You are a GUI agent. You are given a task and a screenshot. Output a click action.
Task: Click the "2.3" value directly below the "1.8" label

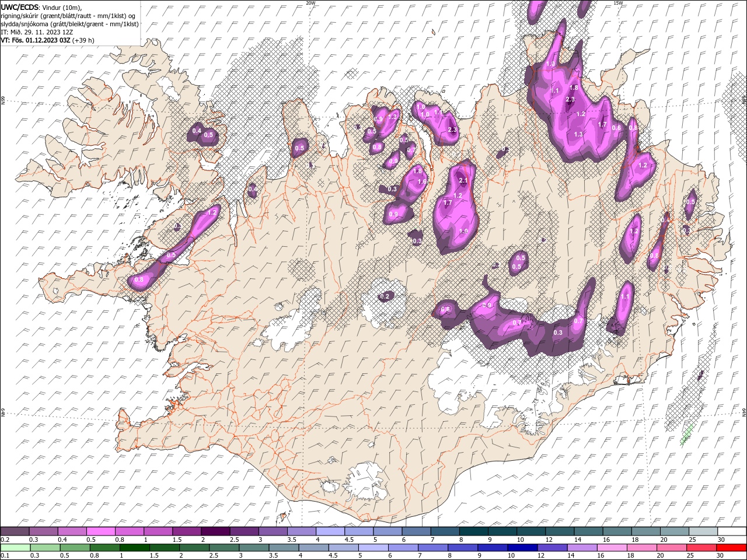[570, 100]
